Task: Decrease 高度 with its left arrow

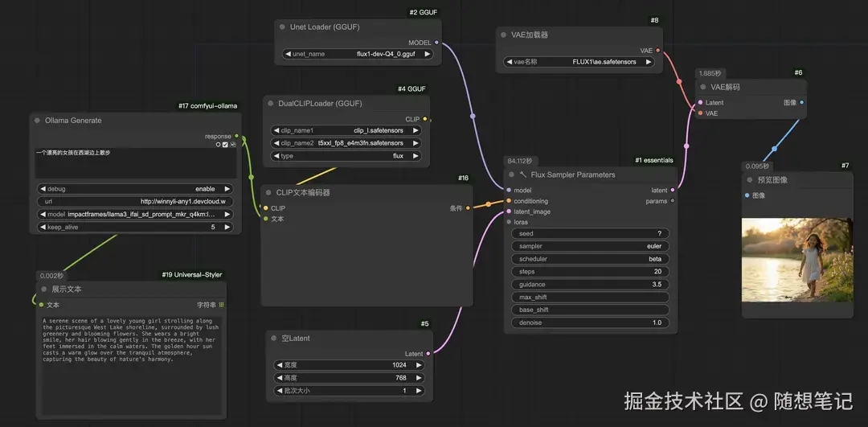Action: [280, 378]
